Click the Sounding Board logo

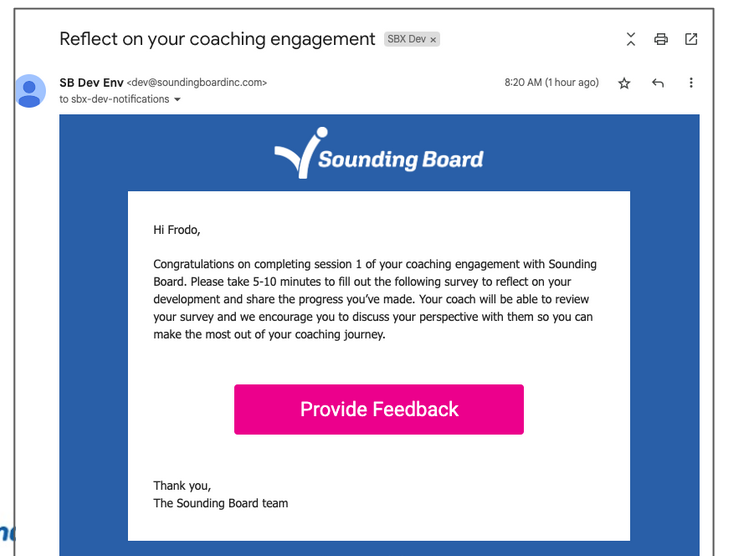coord(379,157)
